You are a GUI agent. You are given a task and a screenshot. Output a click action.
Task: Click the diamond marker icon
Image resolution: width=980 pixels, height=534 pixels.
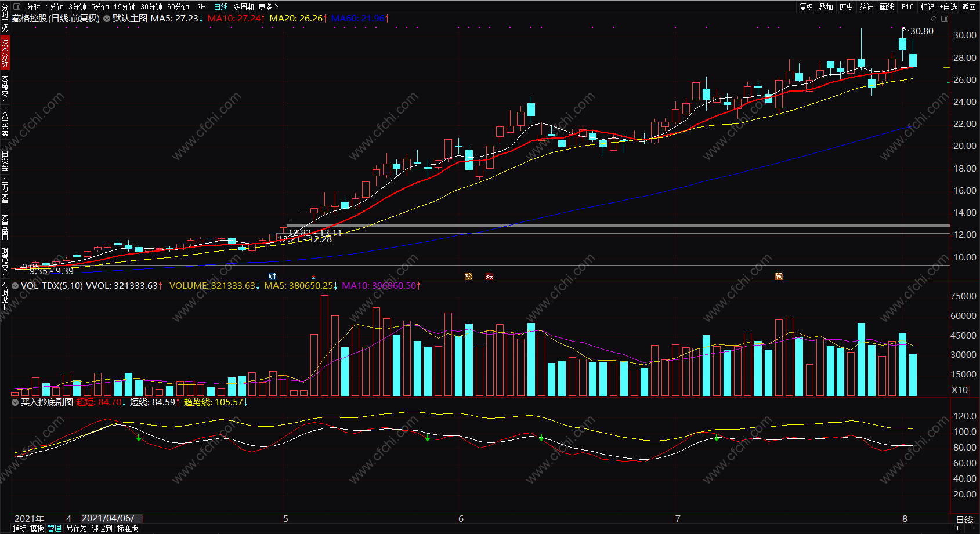tap(934, 19)
